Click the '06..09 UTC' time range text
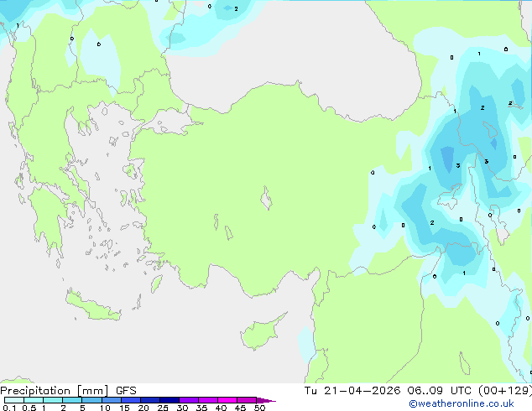Viewport: 532px width, 411px height. pos(440,391)
